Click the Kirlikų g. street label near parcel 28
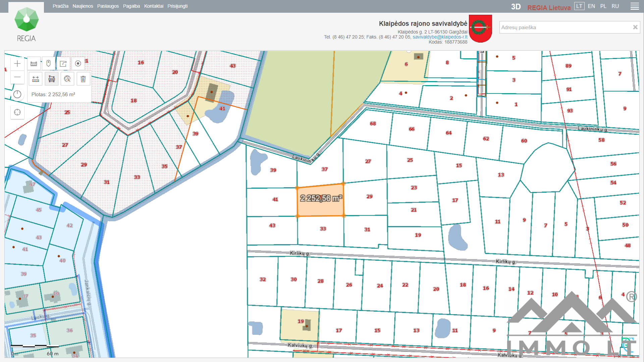The height and width of the screenshot is (362, 644). [300, 253]
